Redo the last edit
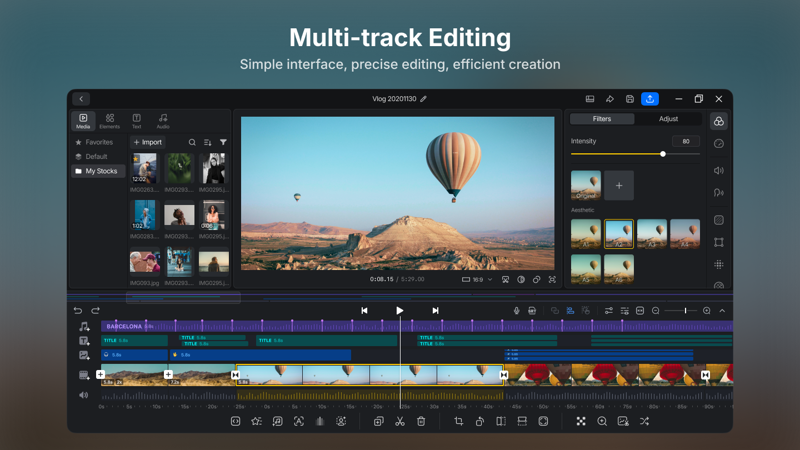 (95, 310)
